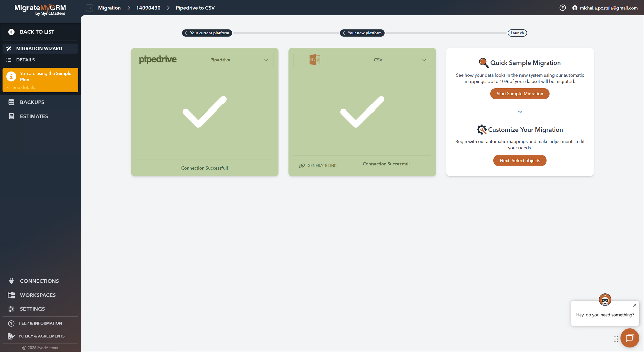Expand See details under Sample Plan
Image resolution: width=644 pixels, height=352 pixels.
21,88
